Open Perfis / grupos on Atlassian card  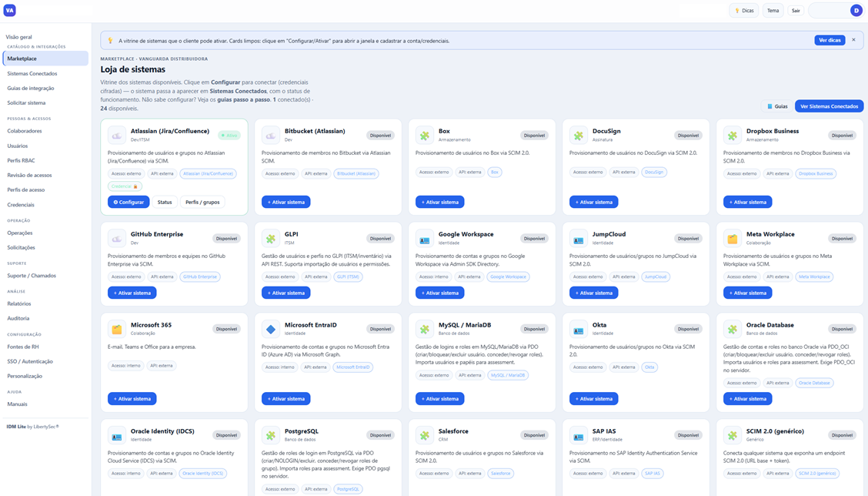click(202, 203)
